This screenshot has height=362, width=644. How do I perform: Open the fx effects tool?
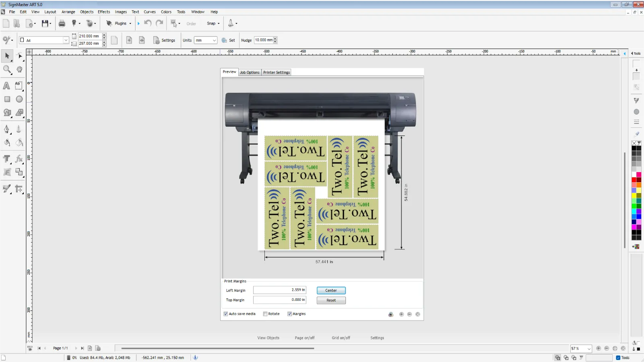coord(19,159)
